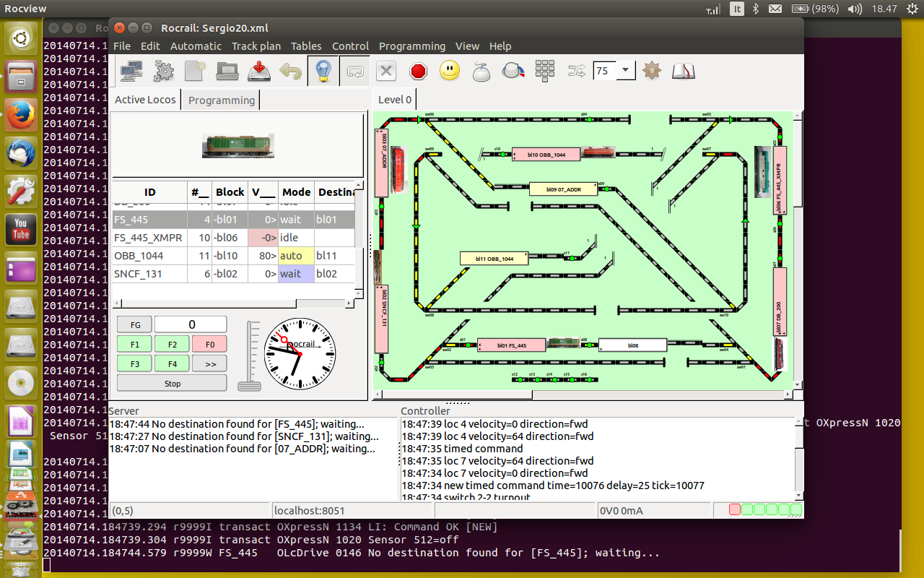Toggle loco function F3
The width and height of the screenshot is (924, 578).
[135, 363]
